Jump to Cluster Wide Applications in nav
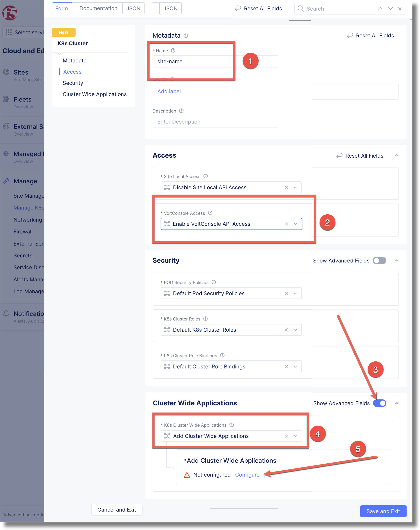420x530 pixels. pyautogui.click(x=94, y=94)
